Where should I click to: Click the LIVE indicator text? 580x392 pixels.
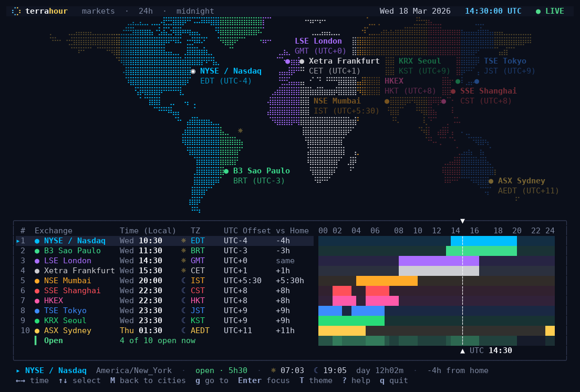tap(555, 11)
